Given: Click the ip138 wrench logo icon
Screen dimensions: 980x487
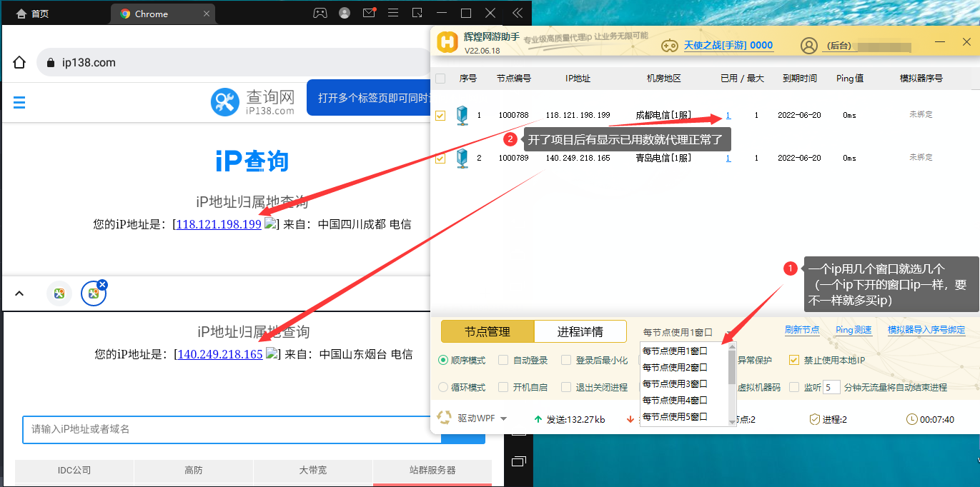Looking at the screenshot, I should [x=224, y=102].
